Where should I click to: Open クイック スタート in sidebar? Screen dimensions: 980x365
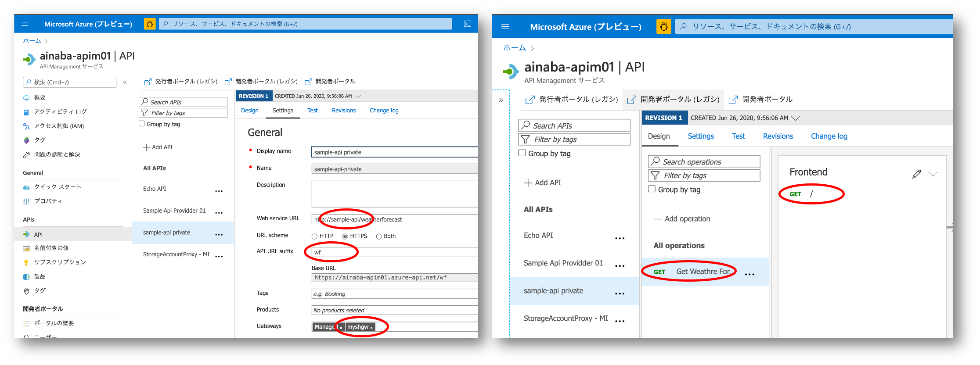point(58,187)
